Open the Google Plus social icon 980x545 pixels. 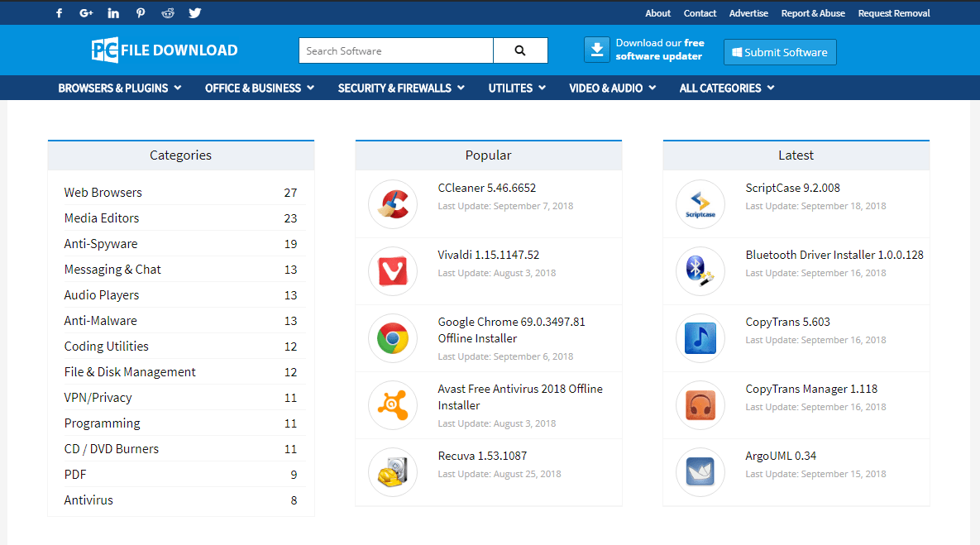coord(86,13)
